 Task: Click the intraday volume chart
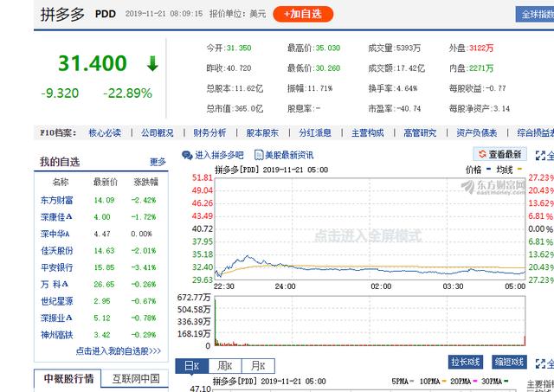[x=370, y=321]
